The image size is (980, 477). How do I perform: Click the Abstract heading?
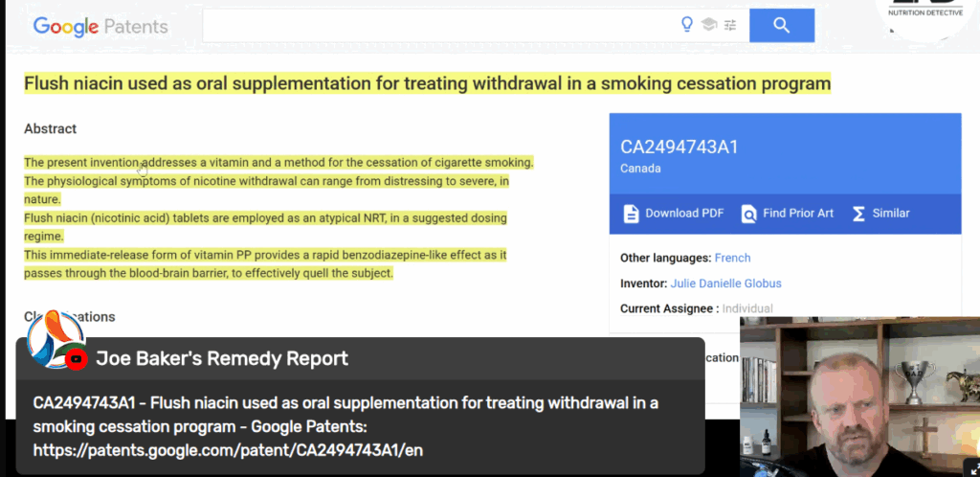click(x=50, y=128)
